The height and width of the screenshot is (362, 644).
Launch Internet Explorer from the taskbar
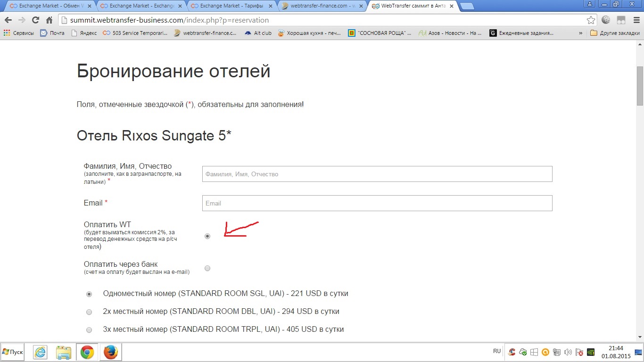(40, 352)
